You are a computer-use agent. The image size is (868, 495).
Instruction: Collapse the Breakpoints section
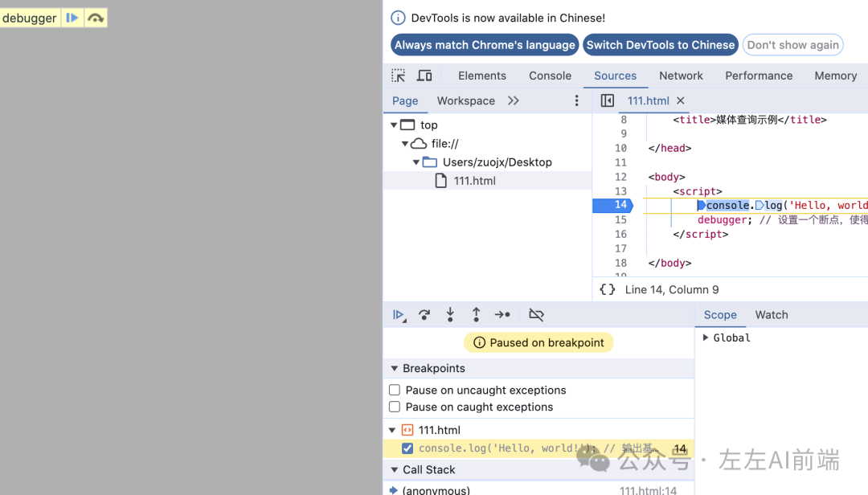pos(394,368)
